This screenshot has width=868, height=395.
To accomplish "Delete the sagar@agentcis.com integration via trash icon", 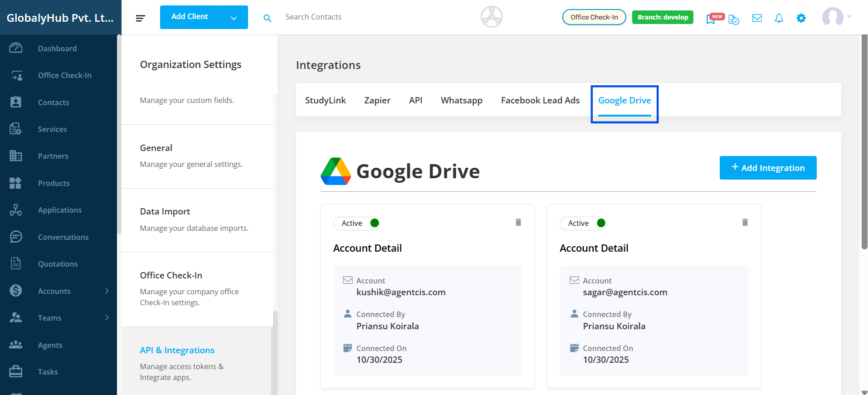I will point(745,222).
